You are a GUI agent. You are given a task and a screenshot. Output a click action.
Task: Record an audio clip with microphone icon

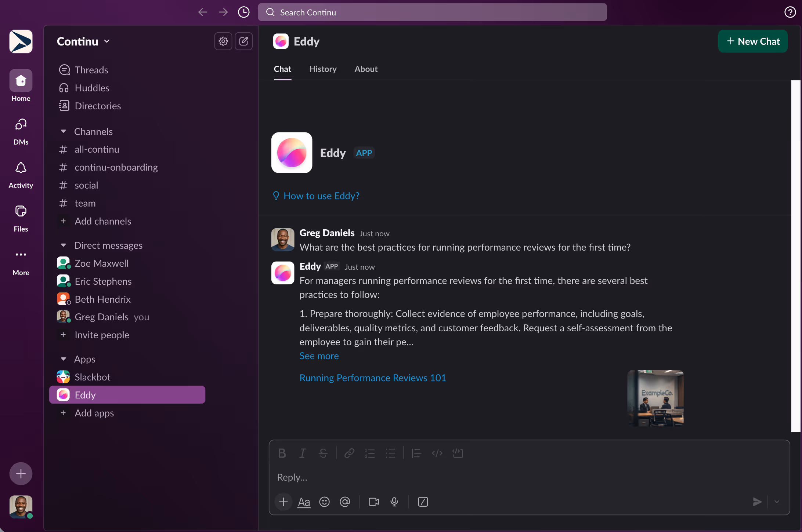click(394, 502)
